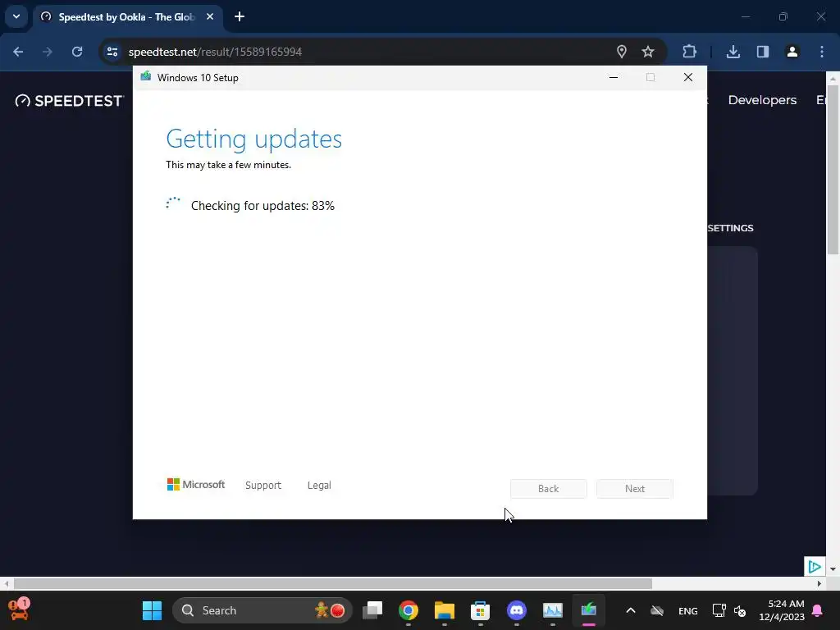Click the Chrome back arrow
This screenshot has height=630, width=840.
18,52
